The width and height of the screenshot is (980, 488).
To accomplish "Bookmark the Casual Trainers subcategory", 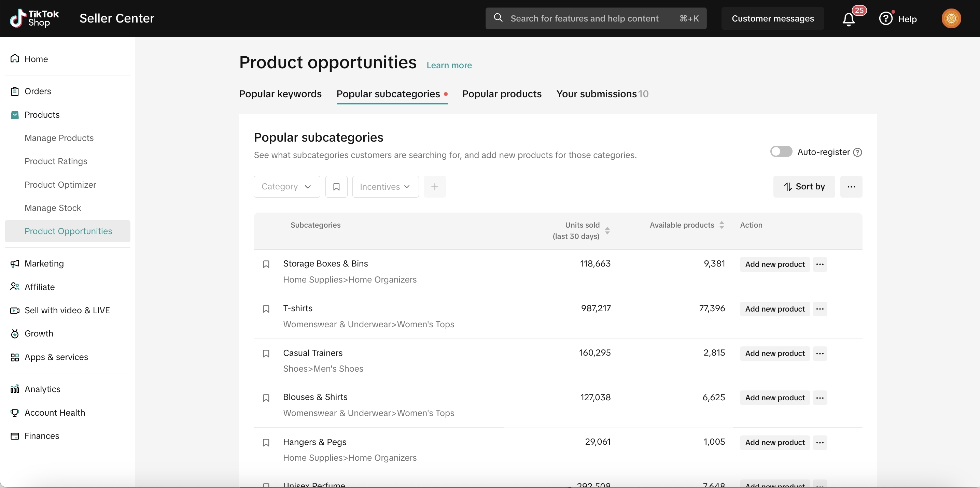I will coord(266,354).
